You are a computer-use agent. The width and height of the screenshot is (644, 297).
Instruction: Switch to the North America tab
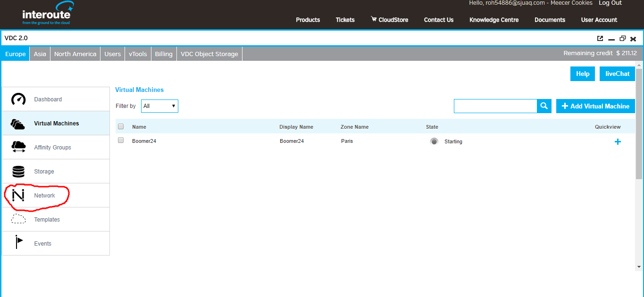coord(75,54)
